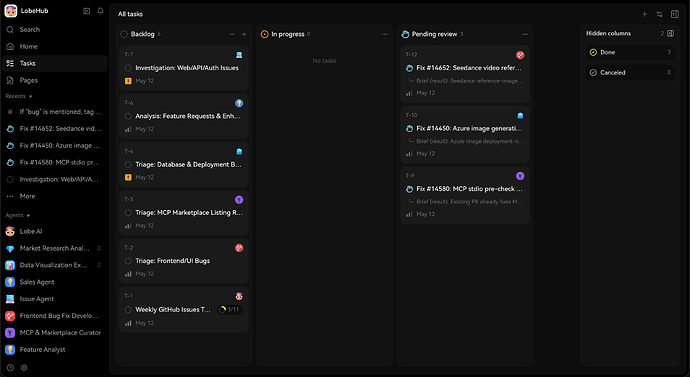Open the Lobe AI agent
This screenshot has width=690, height=377.
point(55,231)
